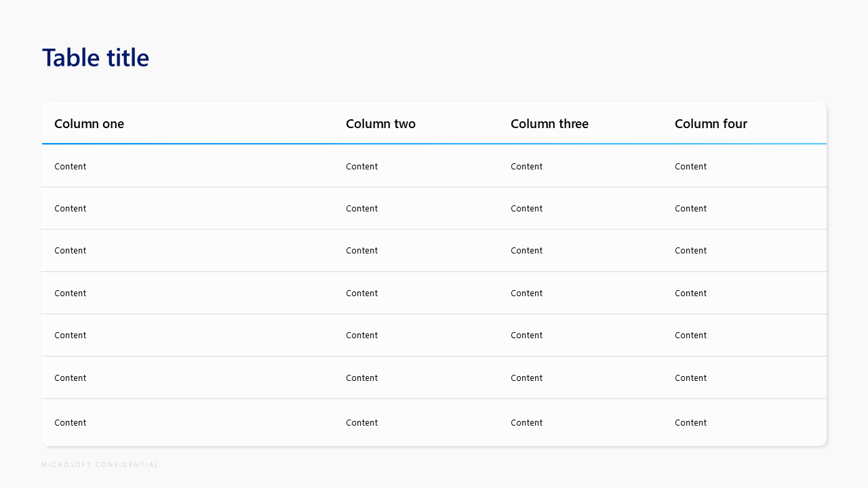
Task: Select first row Content under Column one
Action: point(71,167)
